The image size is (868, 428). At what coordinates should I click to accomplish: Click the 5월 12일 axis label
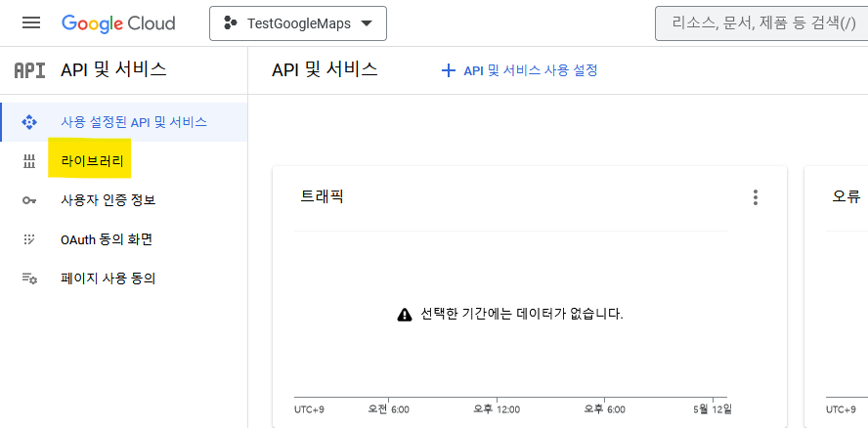click(713, 409)
